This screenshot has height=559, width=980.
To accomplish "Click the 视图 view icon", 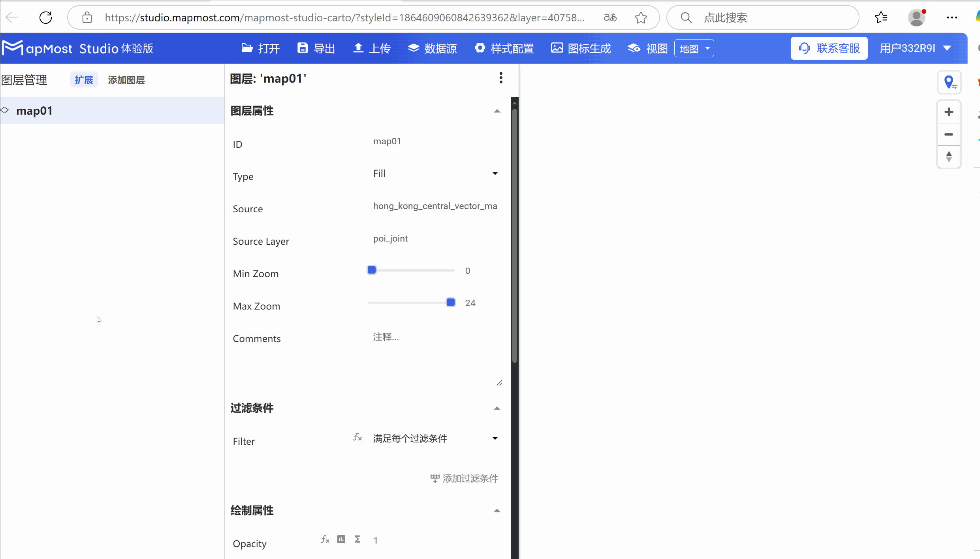I will [x=634, y=48].
